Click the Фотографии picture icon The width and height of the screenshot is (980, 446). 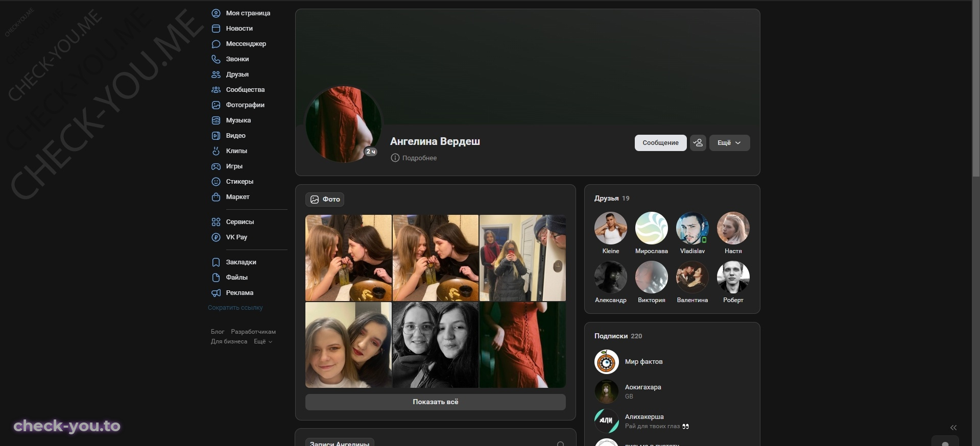216,105
